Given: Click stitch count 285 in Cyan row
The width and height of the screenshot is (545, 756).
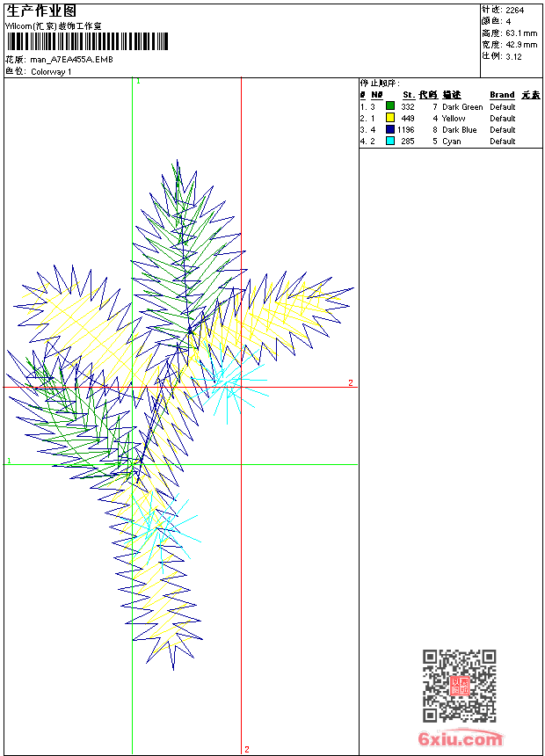Looking at the screenshot, I should click(408, 142).
